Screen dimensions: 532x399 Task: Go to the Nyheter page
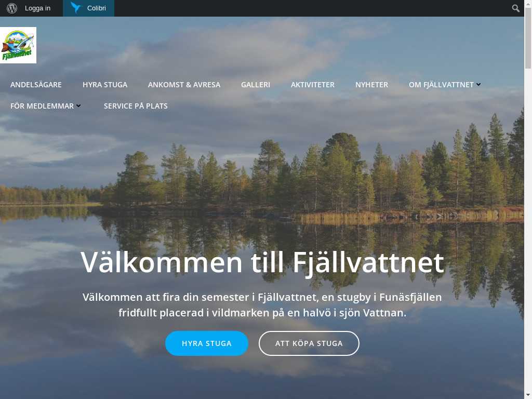pyautogui.click(x=371, y=85)
